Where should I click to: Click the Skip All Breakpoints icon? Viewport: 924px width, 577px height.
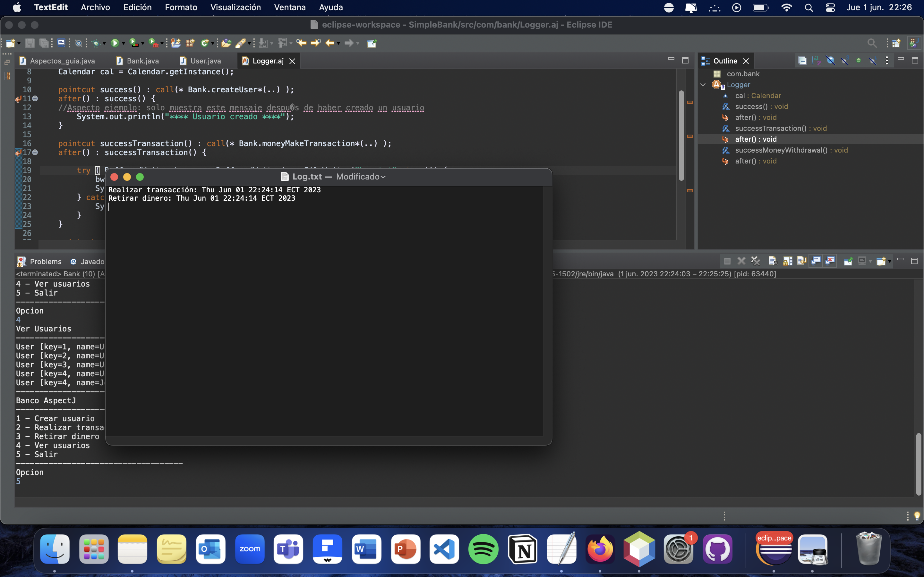pyautogui.click(x=79, y=43)
